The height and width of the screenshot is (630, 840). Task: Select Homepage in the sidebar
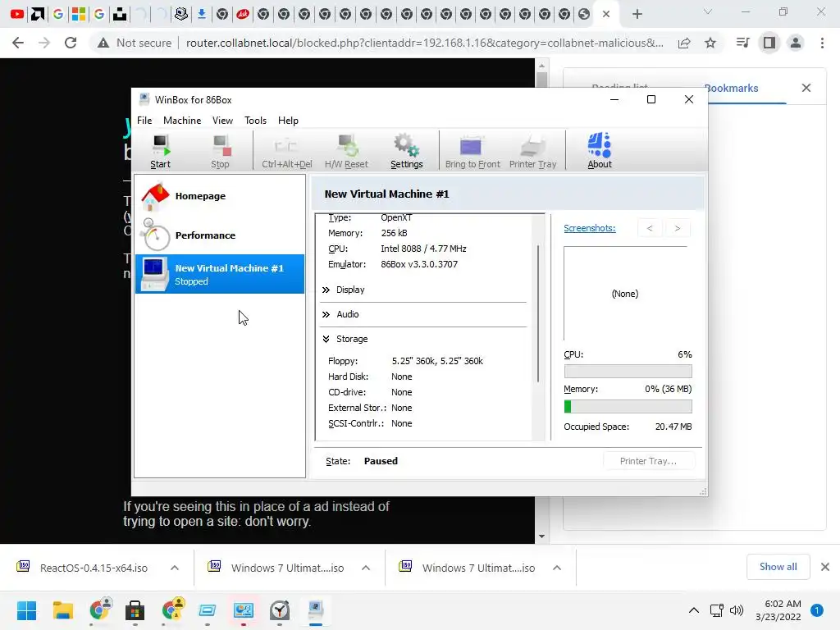coord(220,196)
